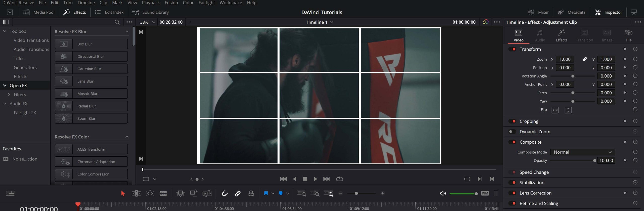Toggle linked selection chain icon

238,193
